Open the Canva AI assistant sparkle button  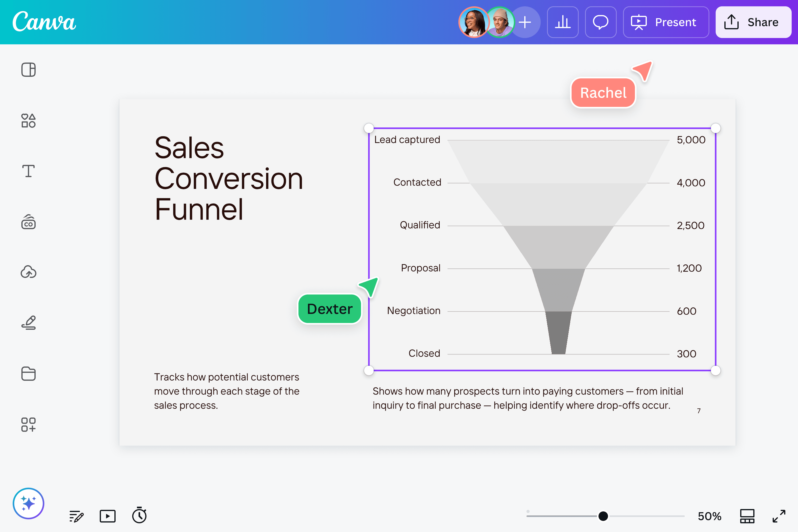coord(28,503)
